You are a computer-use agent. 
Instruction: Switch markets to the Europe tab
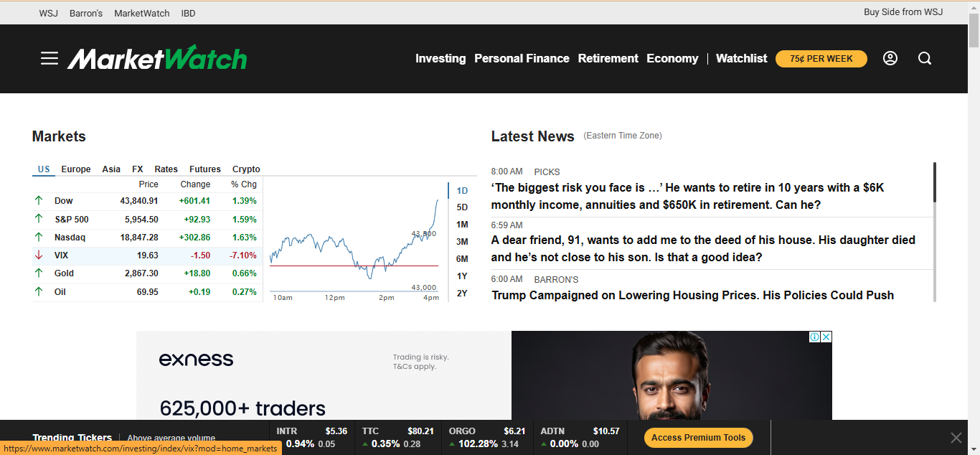(76, 169)
